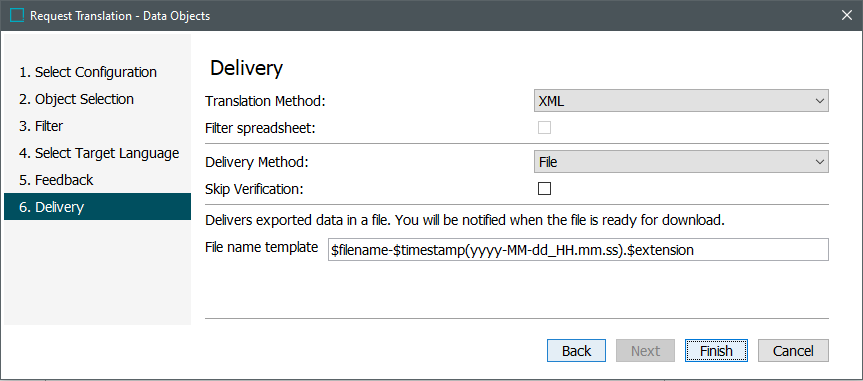Image resolution: width=863 pixels, height=381 pixels.
Task: Click the window icon in title bar
Action: click(x=17, y=15)
